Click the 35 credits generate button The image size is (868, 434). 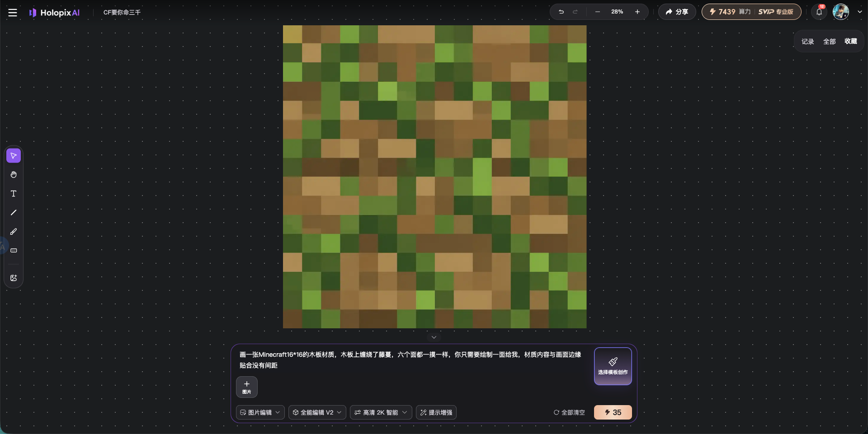pos(613,412)
